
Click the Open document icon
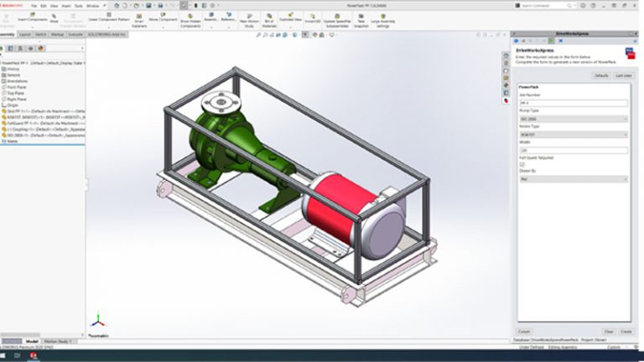pyautogui.click(x=137, y=6)
